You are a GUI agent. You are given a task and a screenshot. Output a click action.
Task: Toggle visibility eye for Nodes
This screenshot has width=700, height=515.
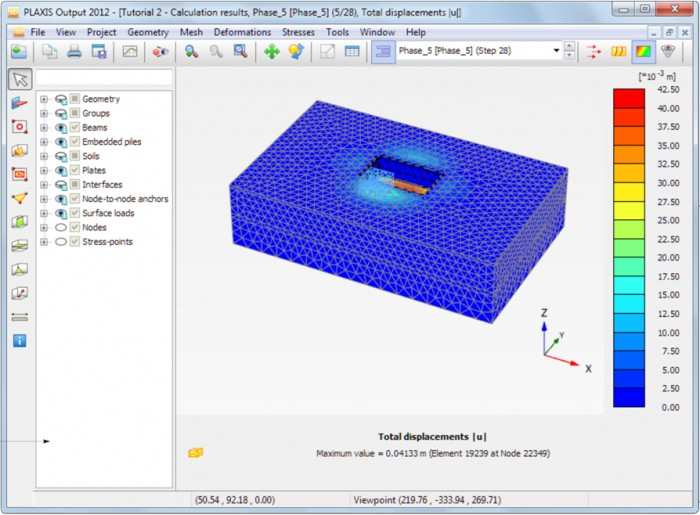[x=61, y=228]
